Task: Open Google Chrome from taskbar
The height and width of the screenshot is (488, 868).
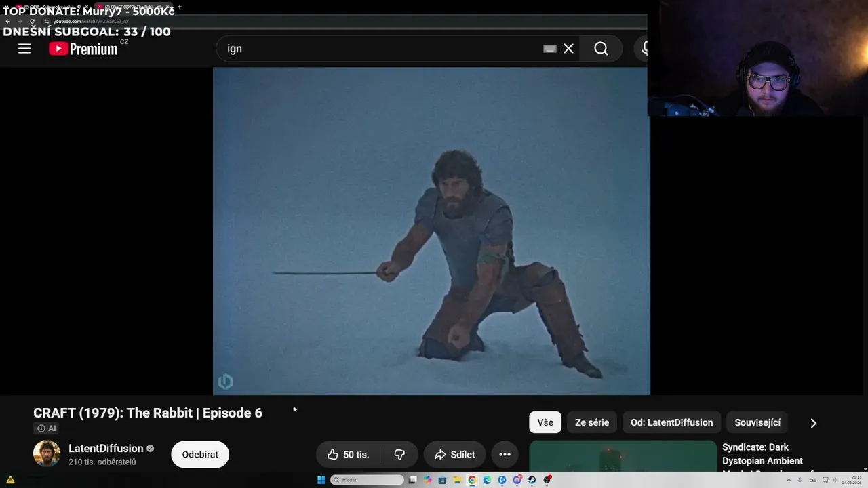Action: pos(472,480)
